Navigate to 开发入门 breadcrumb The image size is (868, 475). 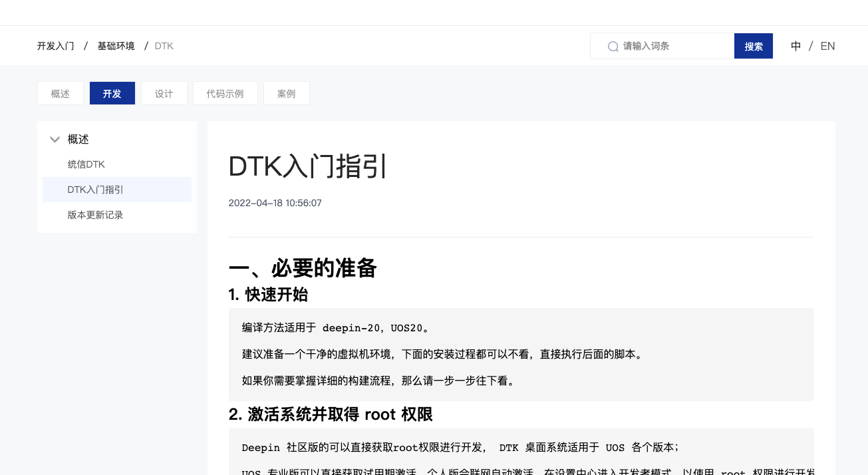(x=56, y=46)
